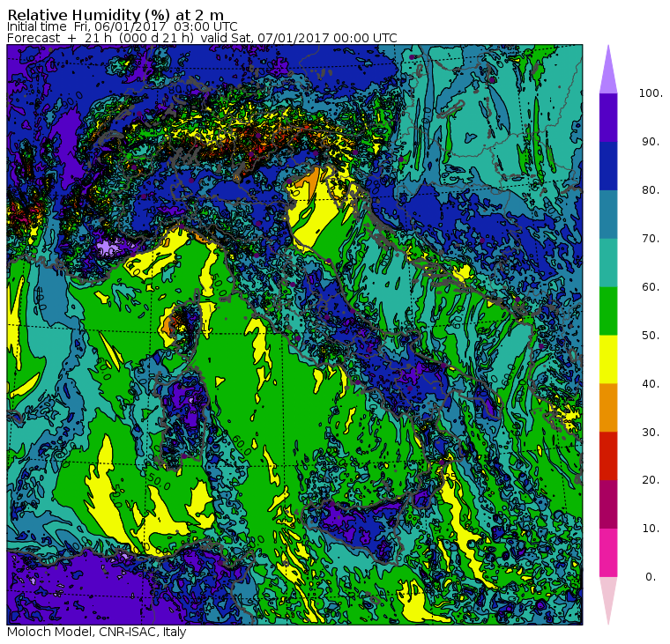Click the 'Initial time Fri, 06/01/2017 03:00 UTC' line
This screenshot has height=644, width=670.
[123, 27]
